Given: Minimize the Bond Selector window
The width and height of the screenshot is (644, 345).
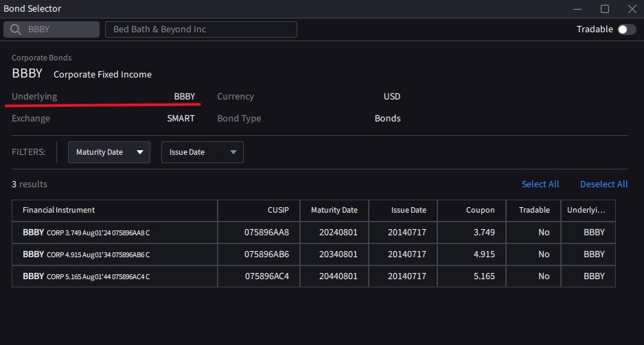Looking at the screenshot, I should [x=577, y=9].
